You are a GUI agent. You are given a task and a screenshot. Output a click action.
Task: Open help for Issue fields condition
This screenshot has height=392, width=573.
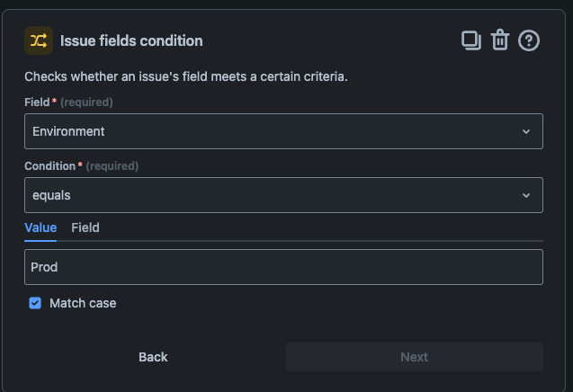(x=529, y=40)
